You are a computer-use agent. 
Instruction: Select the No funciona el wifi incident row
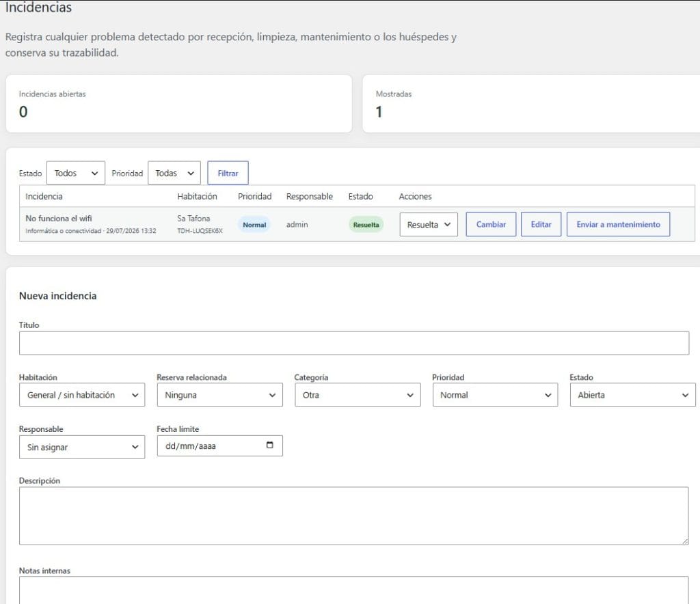357,224
